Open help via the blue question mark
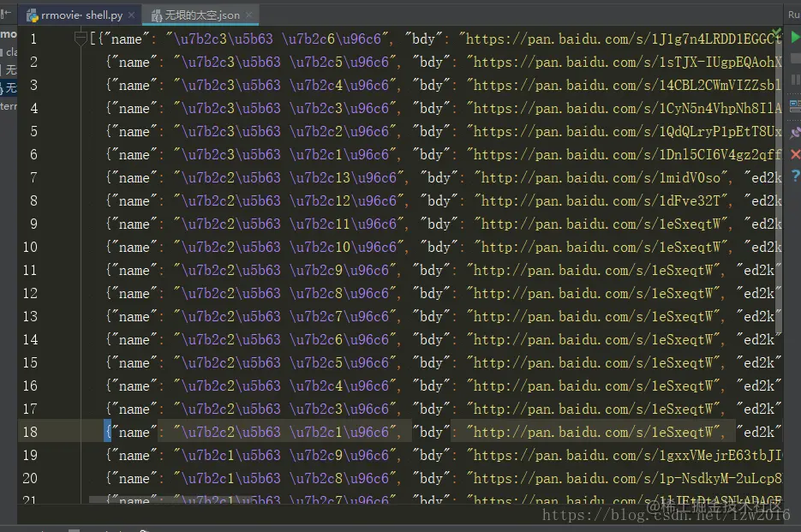This screenshot has width=801, height=532. [x=795, y=176]
